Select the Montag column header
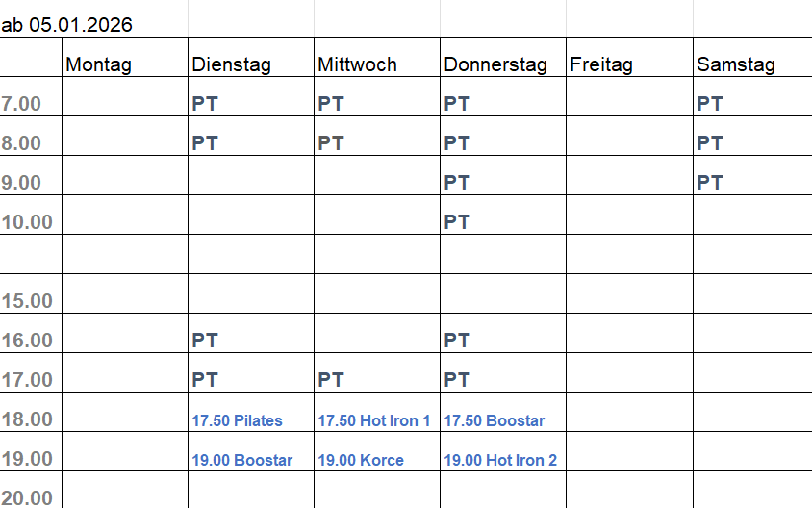 tap(98, 64)
